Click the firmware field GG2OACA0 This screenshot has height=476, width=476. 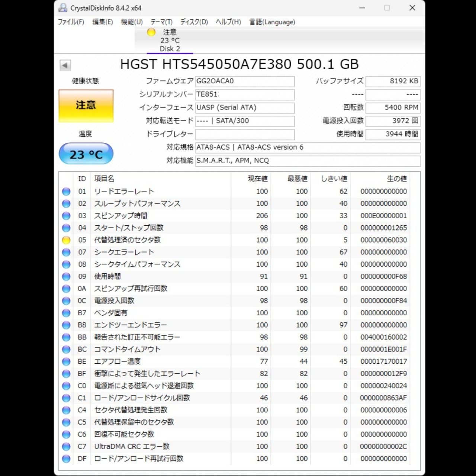pos(245,81)
